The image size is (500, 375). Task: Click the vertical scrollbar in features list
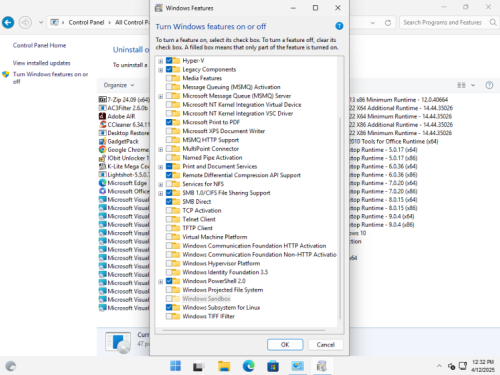(x=340, y=217)
